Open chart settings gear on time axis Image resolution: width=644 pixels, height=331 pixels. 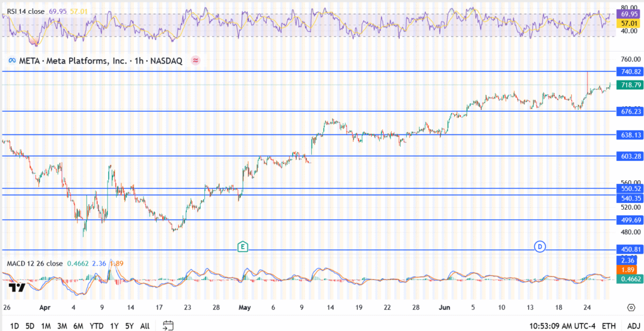631,307
